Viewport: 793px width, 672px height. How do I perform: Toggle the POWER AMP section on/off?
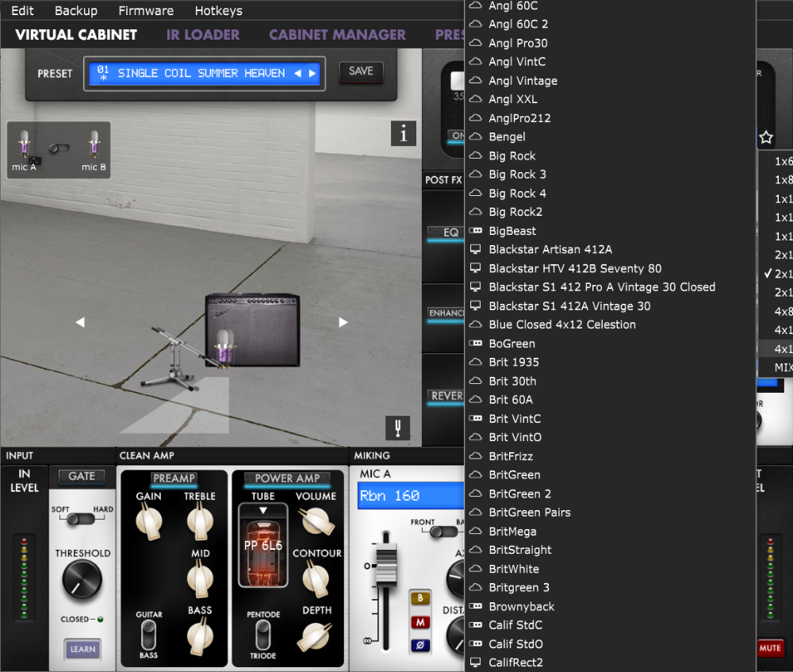(x=287, y=478)
